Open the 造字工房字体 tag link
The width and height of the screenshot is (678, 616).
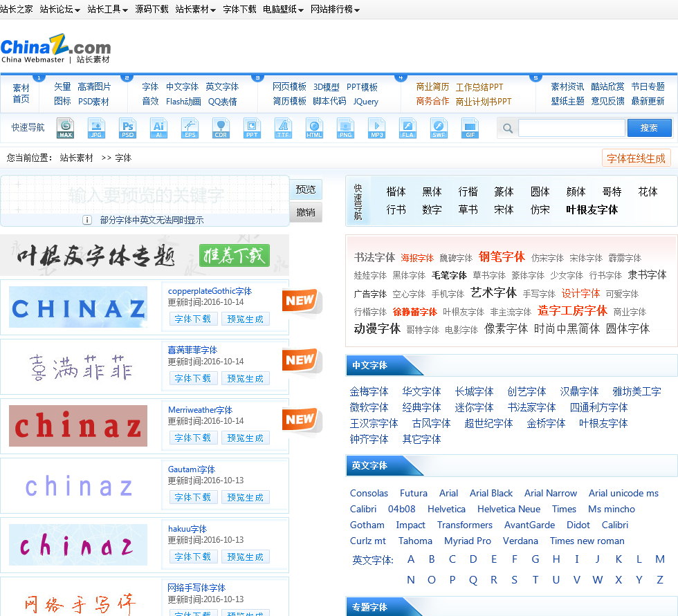click(x=573, y=310)
